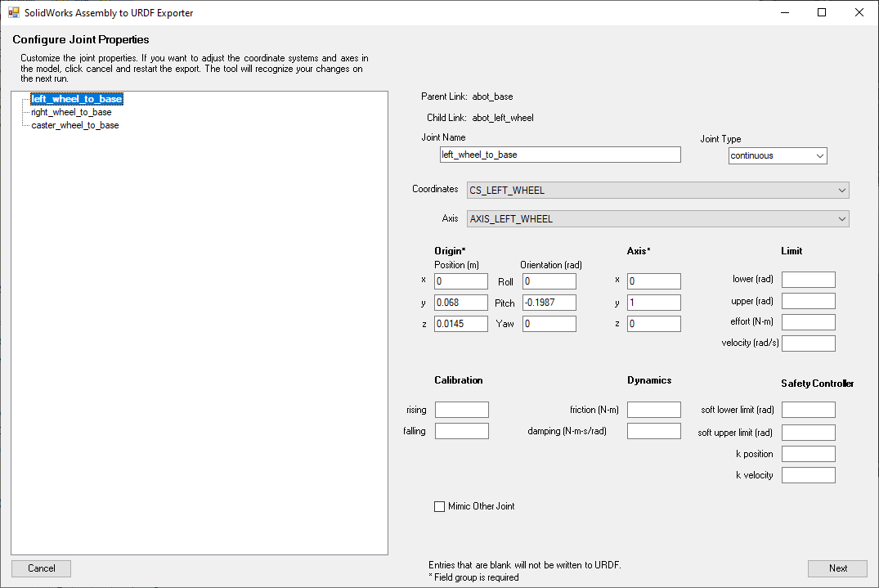Screen dimensions: 879x588
Task: Click the Origin Position y field
Action: [461, 303]
